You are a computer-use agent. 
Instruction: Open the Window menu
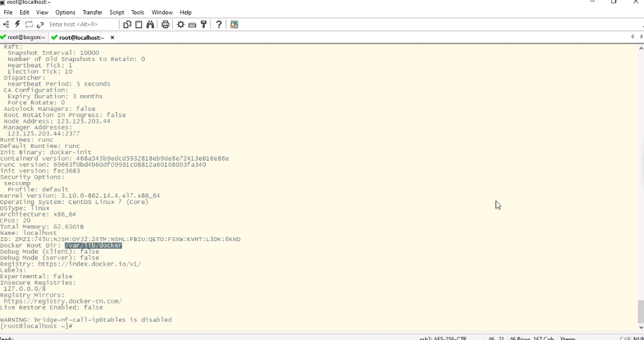click(162, 13)
